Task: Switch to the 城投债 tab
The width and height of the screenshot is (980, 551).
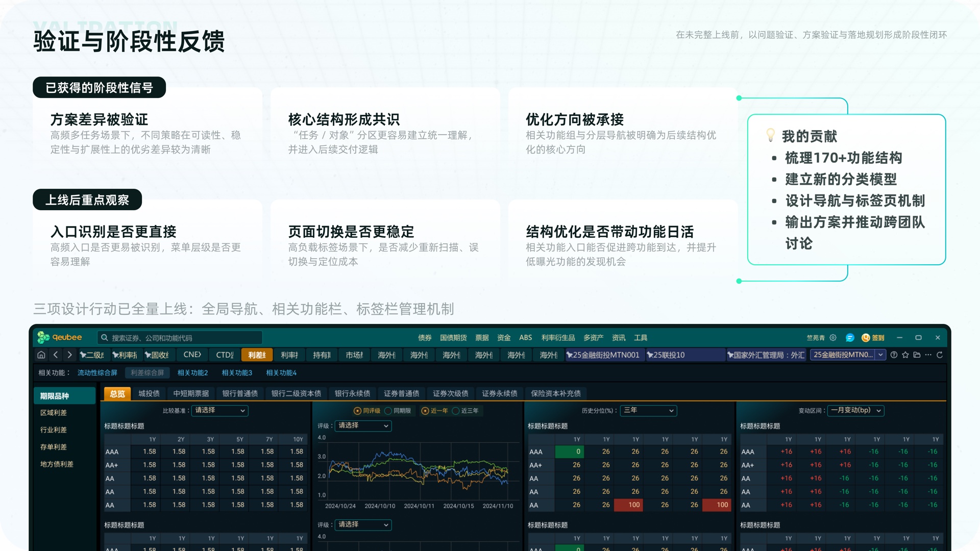Action: coord(149,393)
